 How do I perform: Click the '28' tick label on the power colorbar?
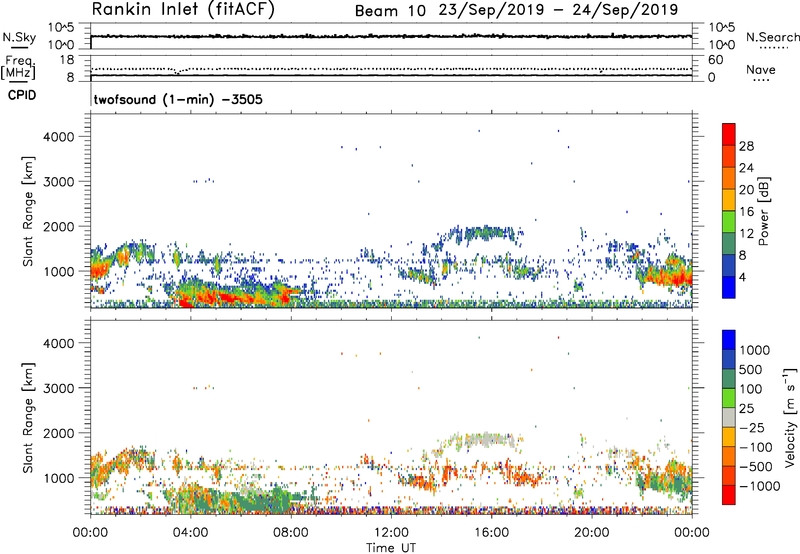(746, 146)
